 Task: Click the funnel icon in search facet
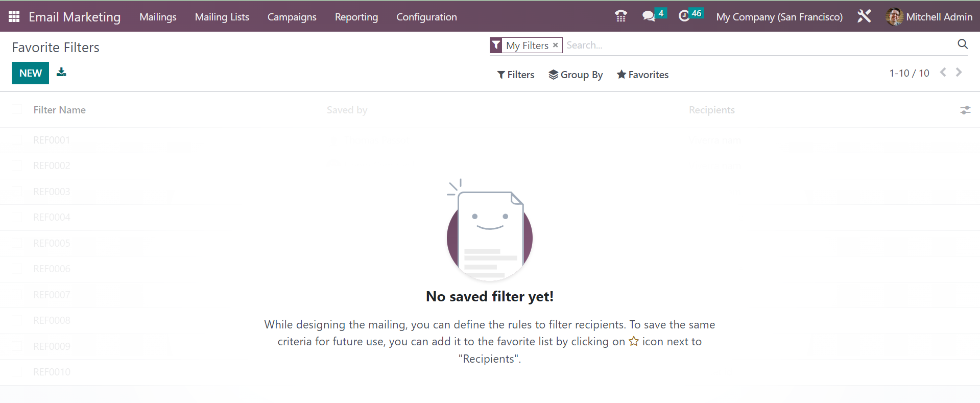[496, 45]
